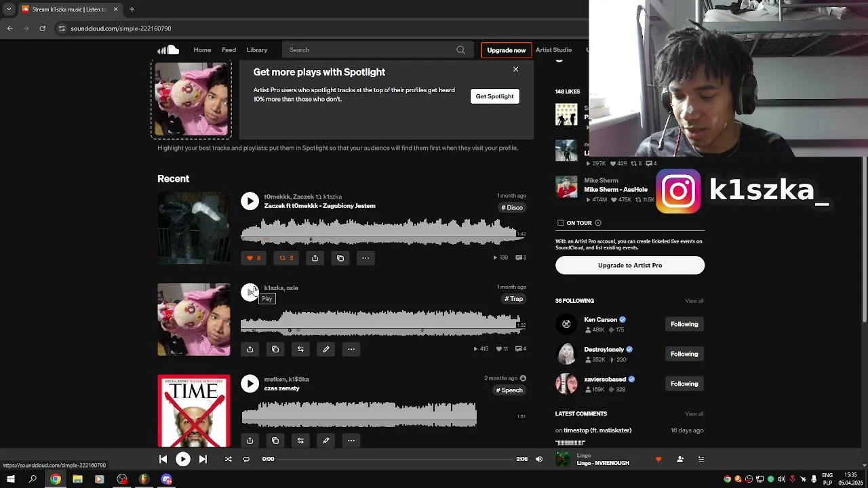Open the Library tab

pyautogui.click(x=257, y=49)
